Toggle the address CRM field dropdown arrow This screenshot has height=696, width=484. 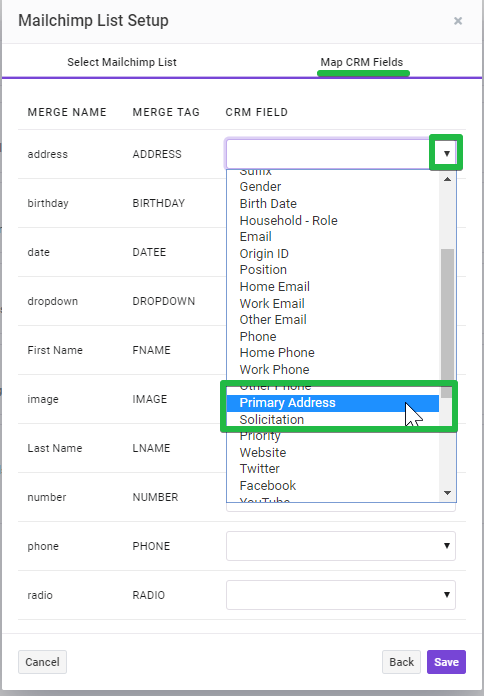(447, 154)
